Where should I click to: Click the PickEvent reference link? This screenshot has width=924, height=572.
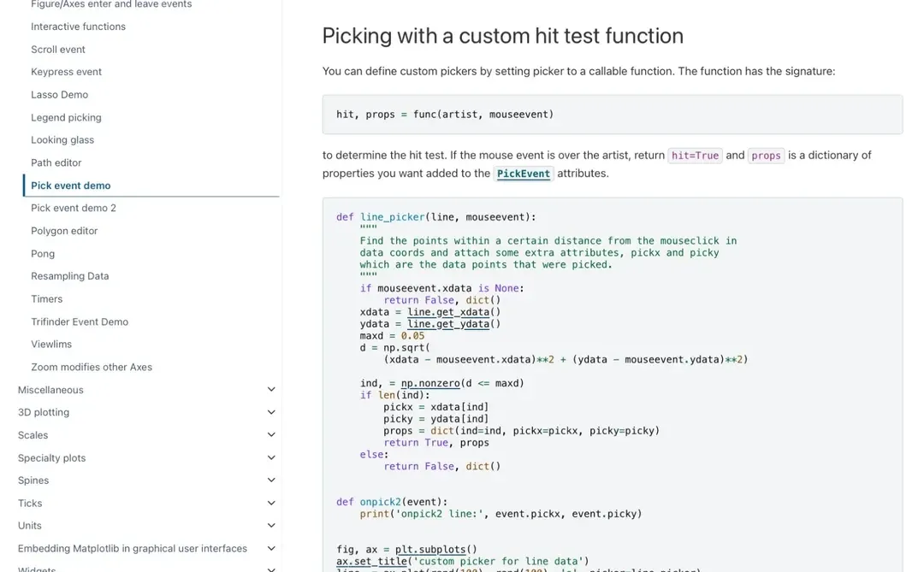(x=524, y=174)
